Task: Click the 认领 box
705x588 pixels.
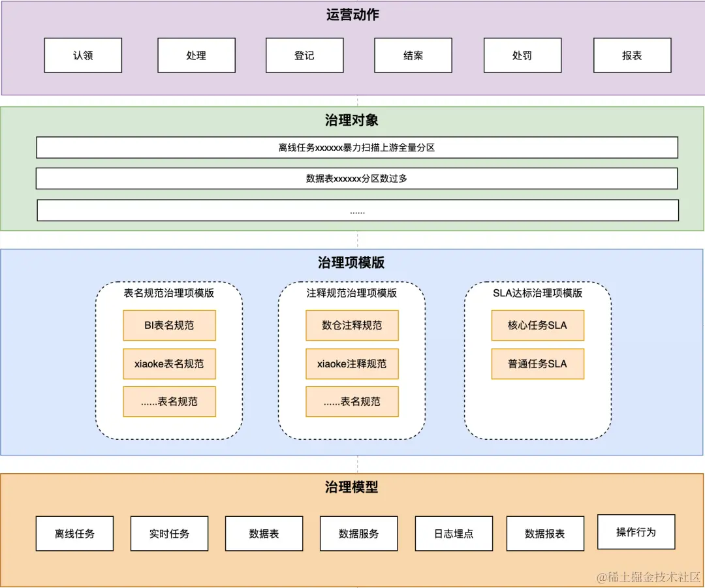Action: 83,55
